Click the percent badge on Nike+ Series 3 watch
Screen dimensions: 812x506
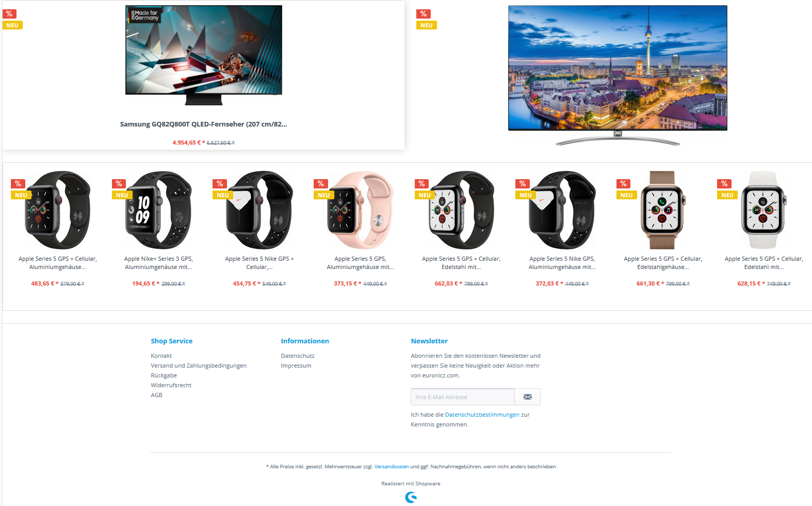point(119,184)
